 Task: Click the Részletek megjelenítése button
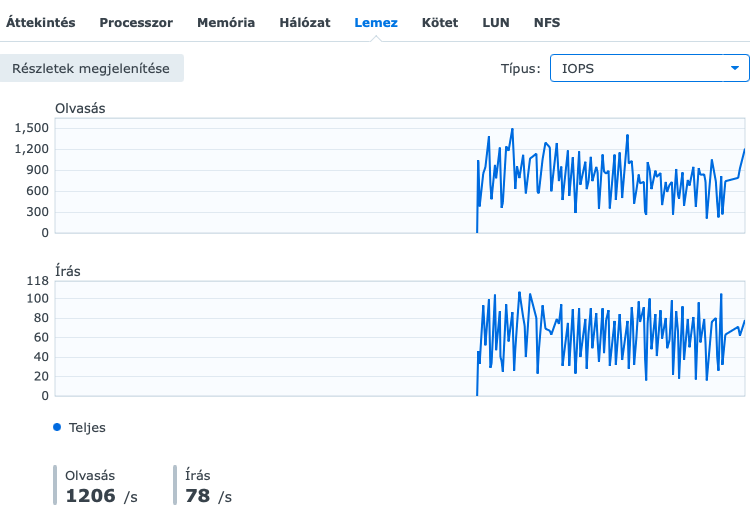(x=91, y=68)
